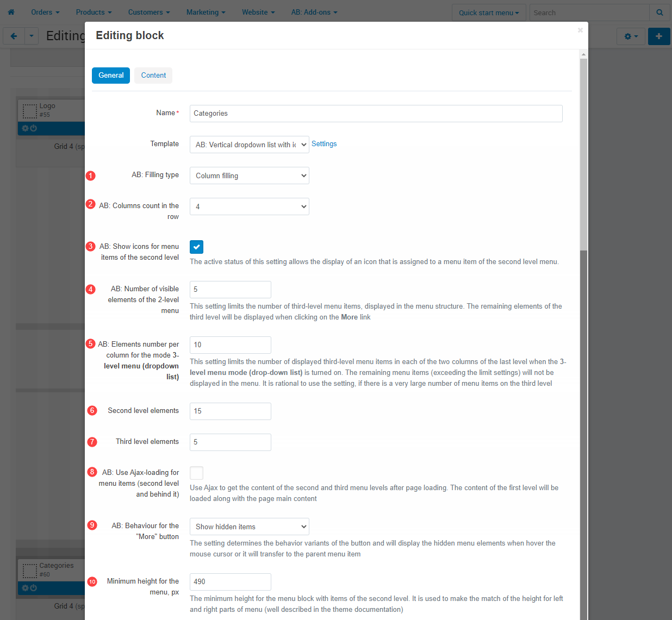The image size is (672, 620).
Task: Click gear icon on Logo block
Action: [x=25, y=128]
